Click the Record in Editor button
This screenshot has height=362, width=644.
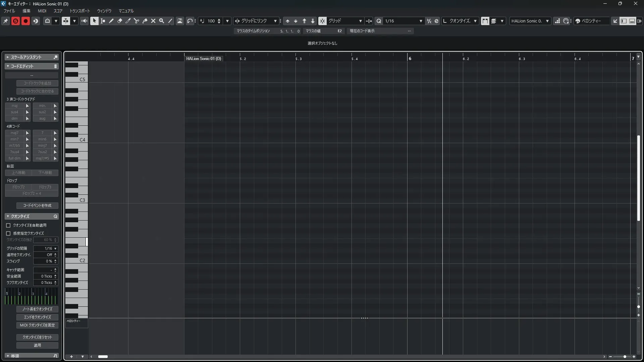click(25, 21)
